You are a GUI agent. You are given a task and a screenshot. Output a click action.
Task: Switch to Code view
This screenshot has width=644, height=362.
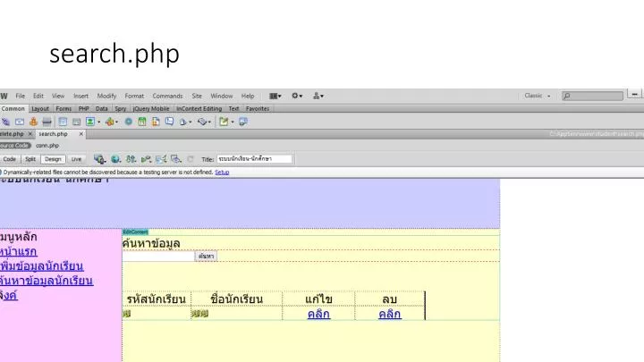pyautogui.click(x=9, y=159)
